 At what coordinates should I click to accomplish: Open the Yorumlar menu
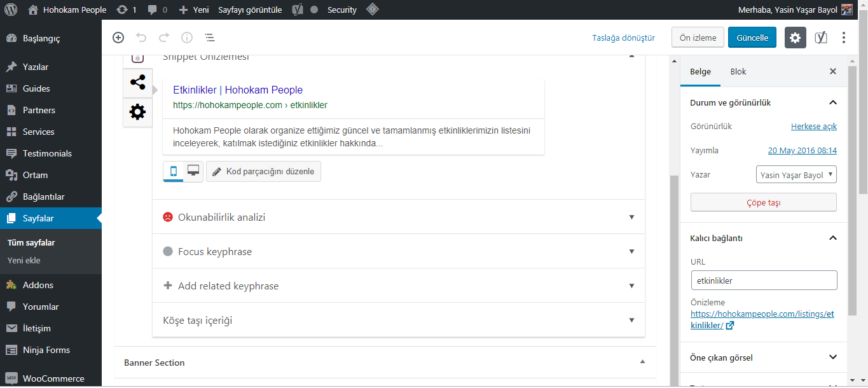[x=51, y=307]
